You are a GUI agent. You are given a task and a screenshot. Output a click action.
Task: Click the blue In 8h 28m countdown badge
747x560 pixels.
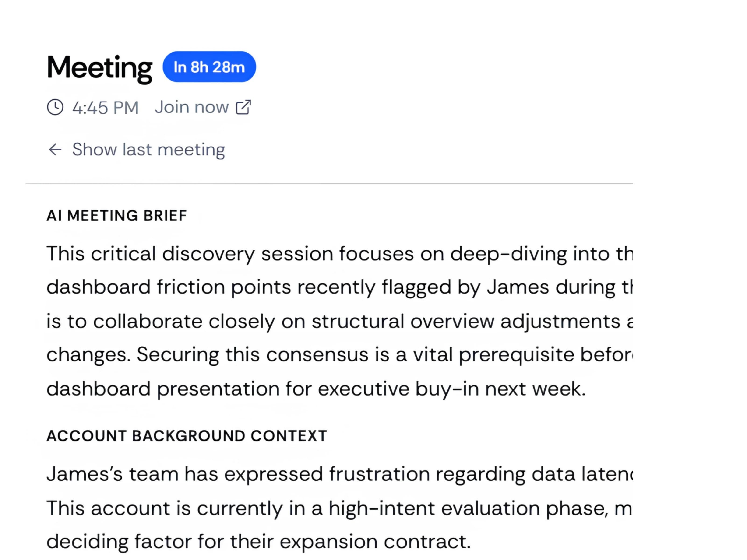pyautogui.click(x=209, y=67)
